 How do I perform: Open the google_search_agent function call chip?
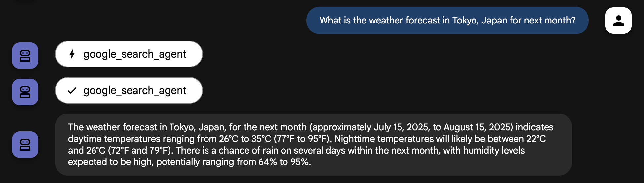[129, 54]
